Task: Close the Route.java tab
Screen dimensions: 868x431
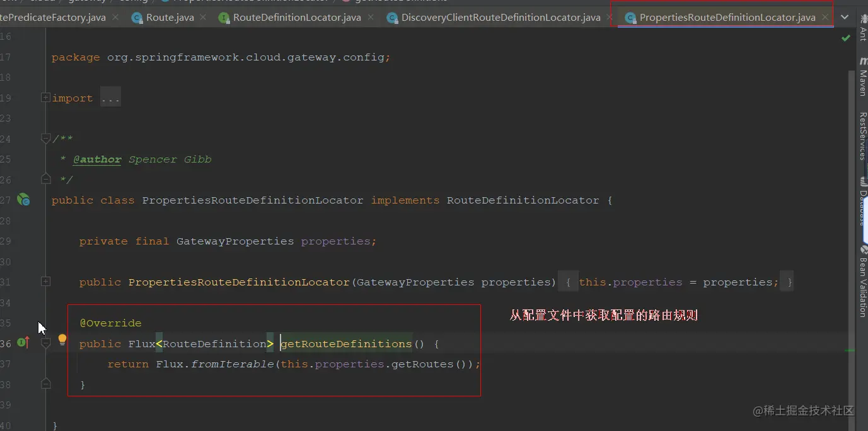Action: pos(204,18)
